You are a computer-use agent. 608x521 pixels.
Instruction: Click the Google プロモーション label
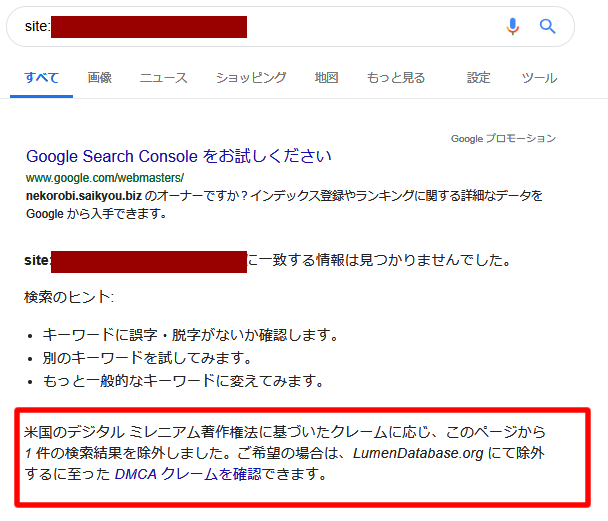click(503, 138)
